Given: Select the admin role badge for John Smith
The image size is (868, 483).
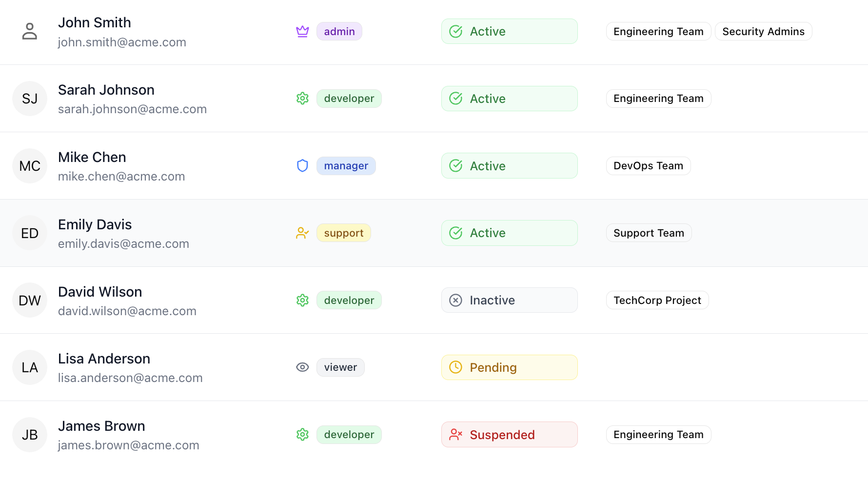Looking at the screenshot, I should pos(339,31).
